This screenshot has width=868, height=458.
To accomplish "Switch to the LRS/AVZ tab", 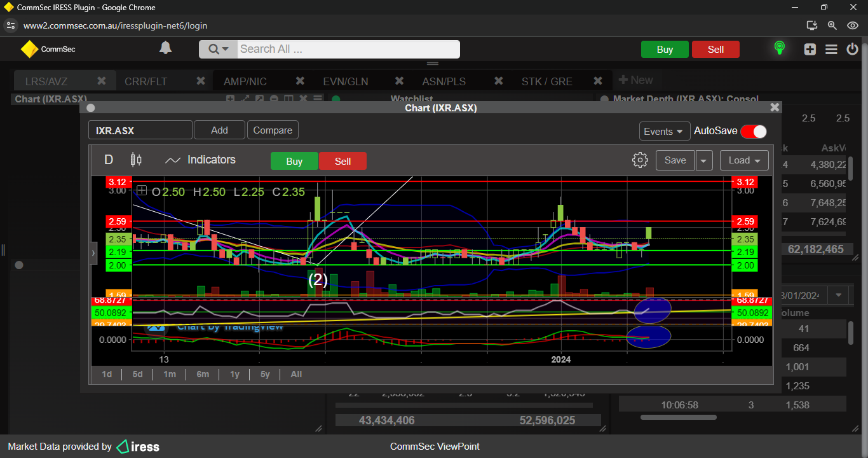I will pos(46,81).
